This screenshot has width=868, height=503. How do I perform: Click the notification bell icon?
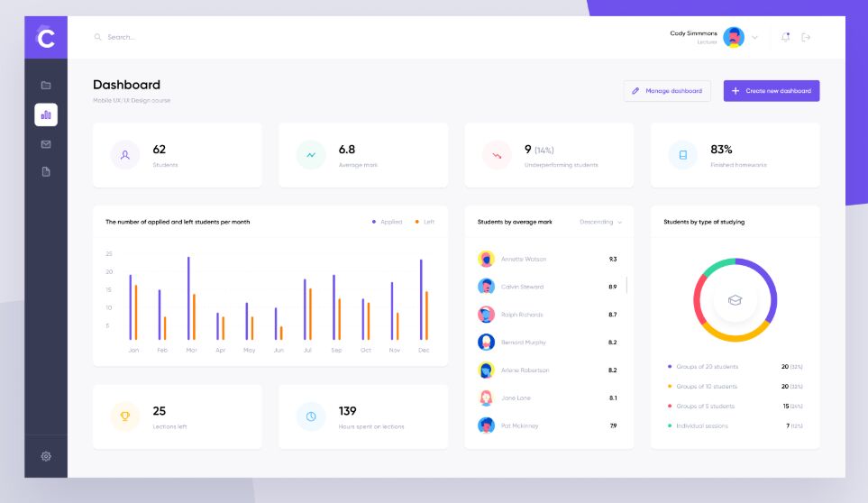pos(785,37)
